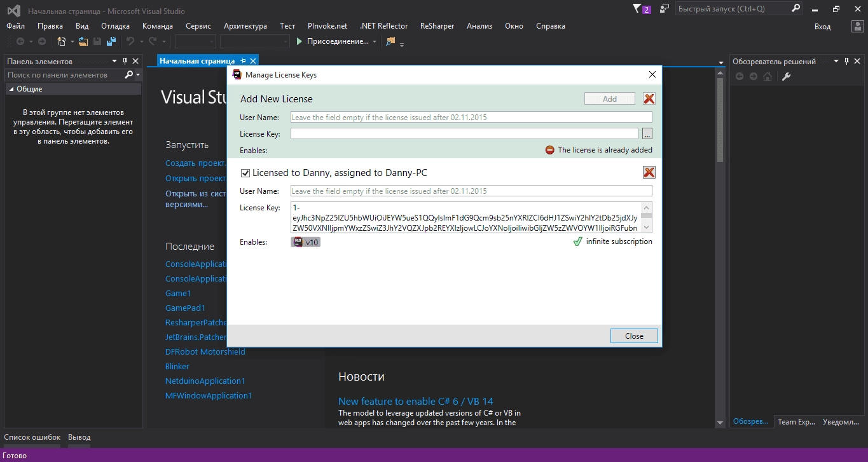Image resolution: width=868 pixels, height=462 pixels.
Task: Open the recent project NetduinoApplication1
Action: coord(205,381)
